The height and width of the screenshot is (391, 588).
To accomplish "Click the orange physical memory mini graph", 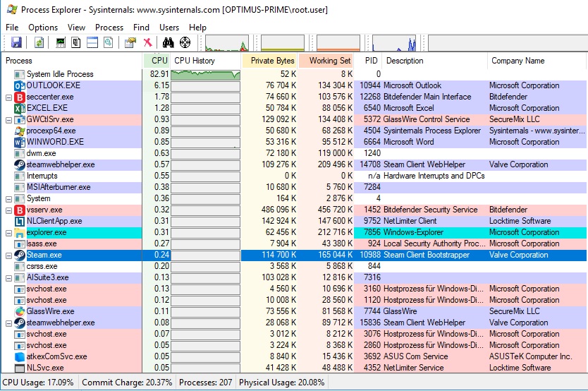I will [x=338, y=43].
